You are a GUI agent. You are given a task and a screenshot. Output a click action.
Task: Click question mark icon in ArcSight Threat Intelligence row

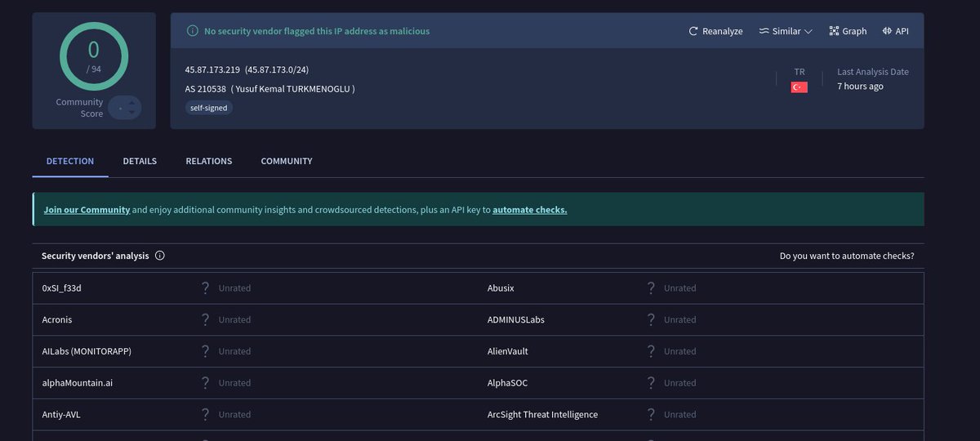(651, 414)
